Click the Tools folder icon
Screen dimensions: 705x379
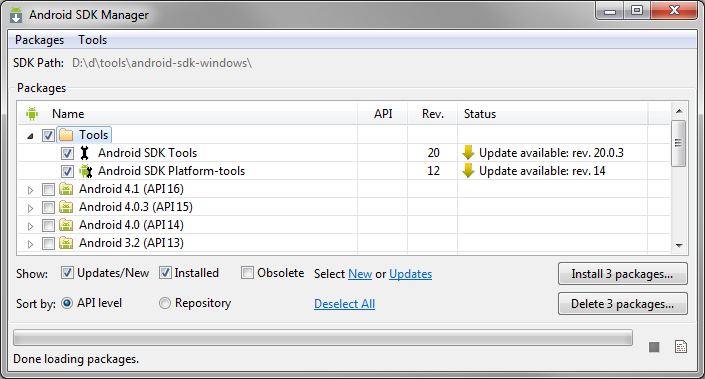click(66, 135)
